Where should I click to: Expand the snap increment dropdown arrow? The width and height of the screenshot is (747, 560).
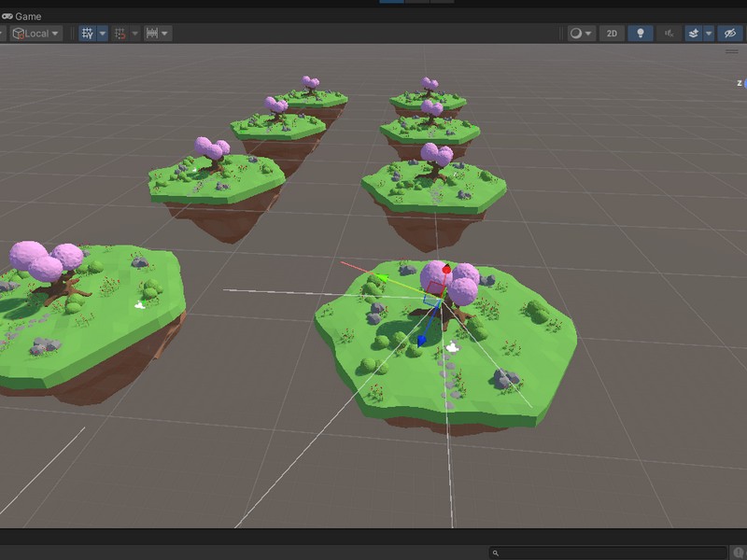click(x=134, y=34)
